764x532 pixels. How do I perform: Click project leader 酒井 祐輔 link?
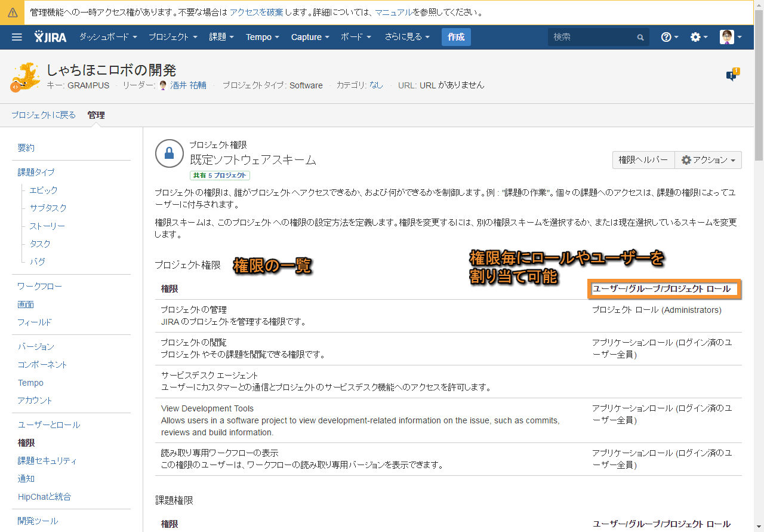[188, 85]
